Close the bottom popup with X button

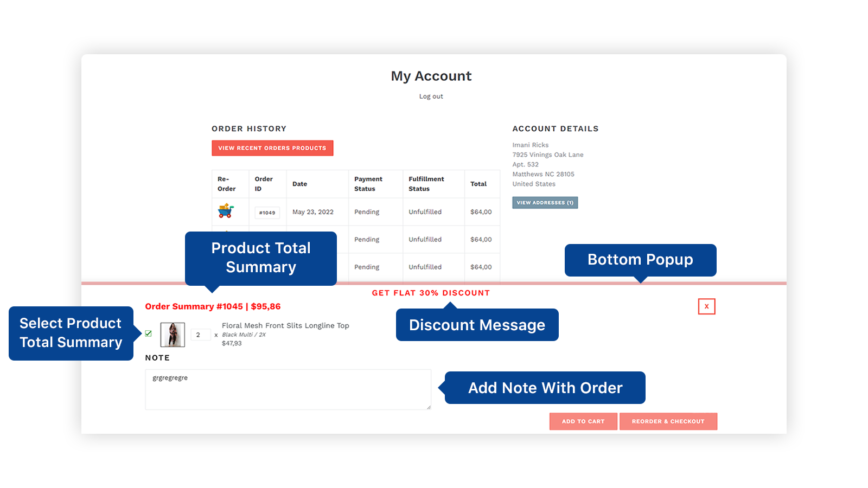coord(706,306)
